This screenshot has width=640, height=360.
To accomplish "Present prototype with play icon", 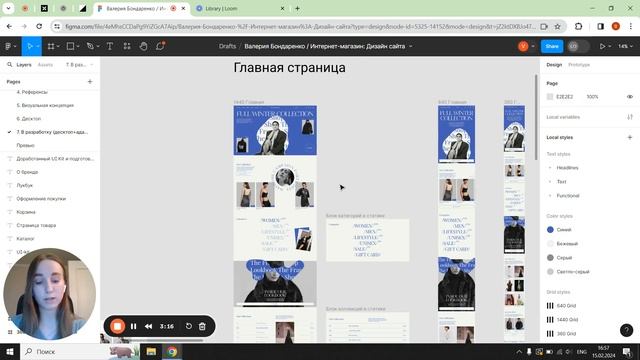I will (602, 47).
